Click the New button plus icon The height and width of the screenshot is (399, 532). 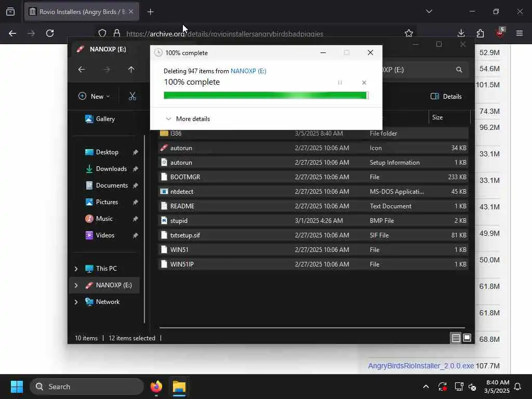click(x=82, y=96)
